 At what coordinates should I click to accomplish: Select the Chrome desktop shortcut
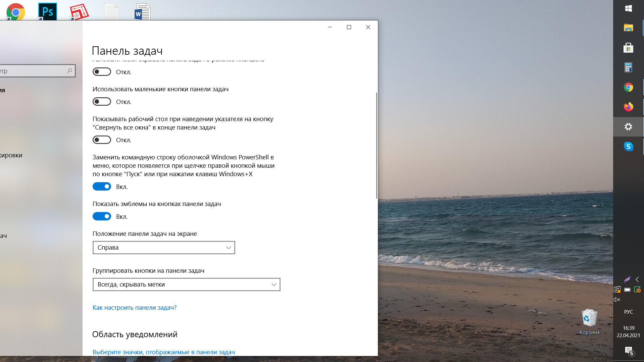pos(15,11)
